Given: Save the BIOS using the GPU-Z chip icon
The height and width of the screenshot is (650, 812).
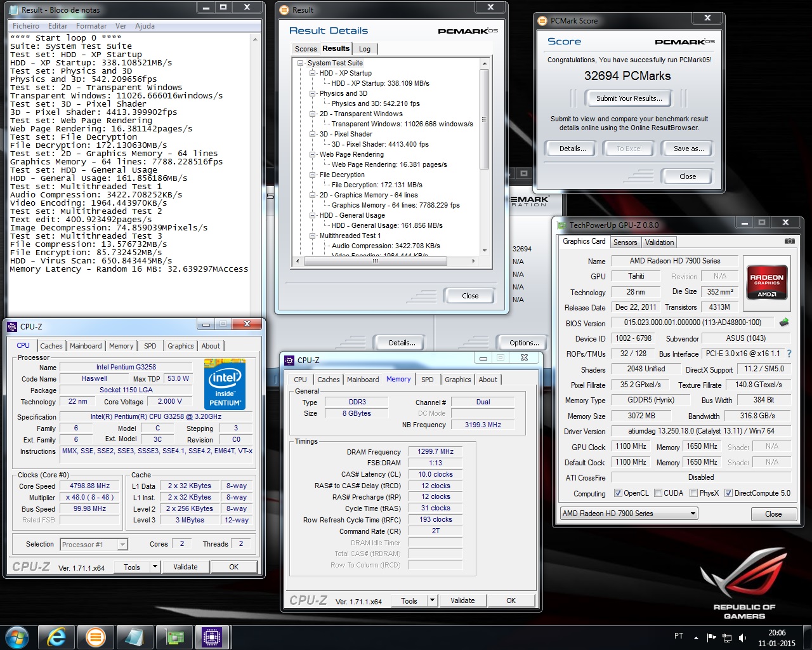Looking at the screenshot, I should tap(785, 322).
